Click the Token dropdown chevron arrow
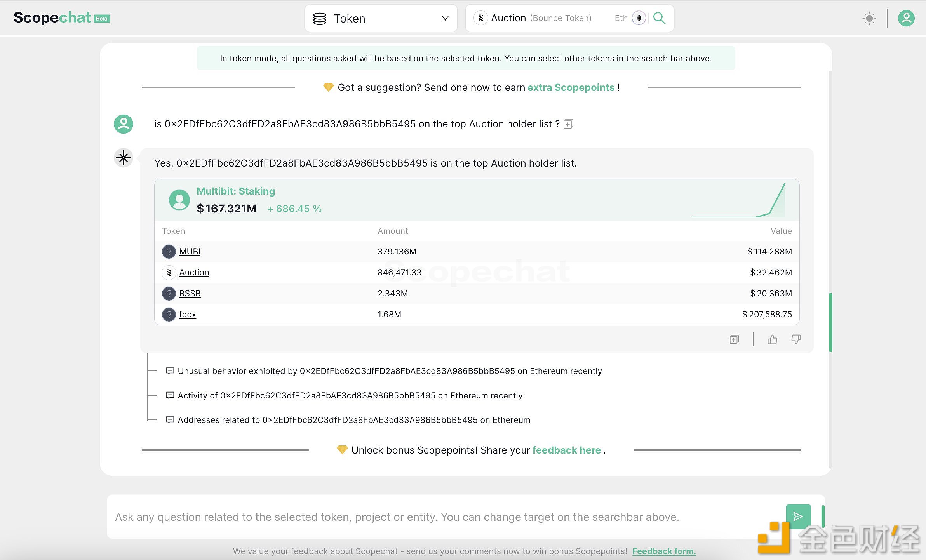Image resolution: width=926 pixels, height=560 pixels. tap(445, 18)
